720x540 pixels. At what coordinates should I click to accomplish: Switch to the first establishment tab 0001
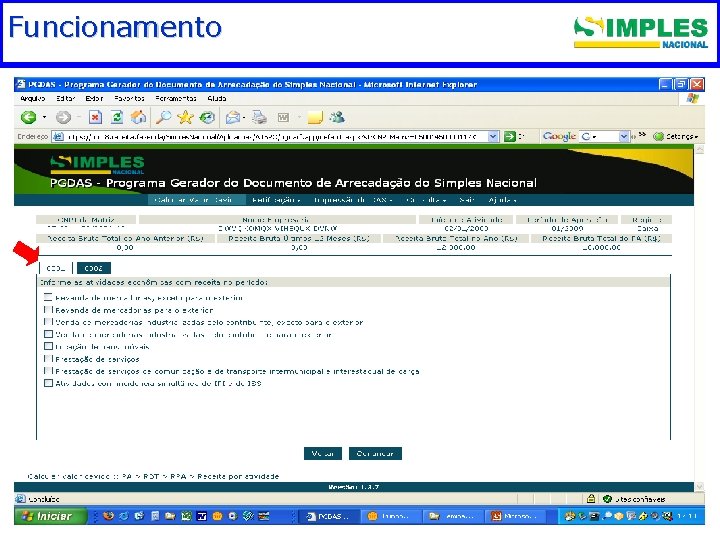[x=56, y=268]
